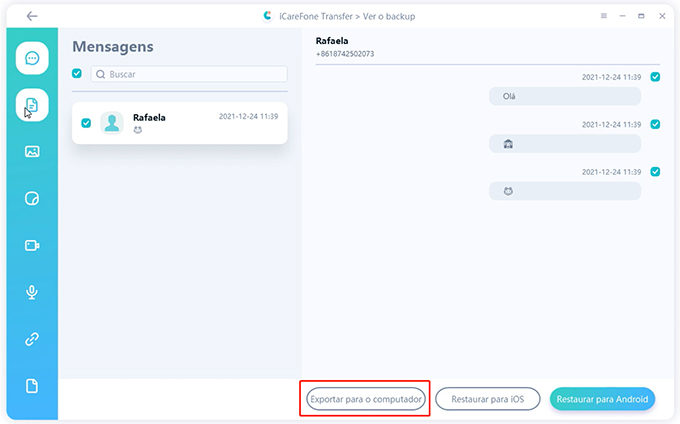Click Restaurar para Android button
This screenshot has width=680, height=424.
(x=602, y=399)
